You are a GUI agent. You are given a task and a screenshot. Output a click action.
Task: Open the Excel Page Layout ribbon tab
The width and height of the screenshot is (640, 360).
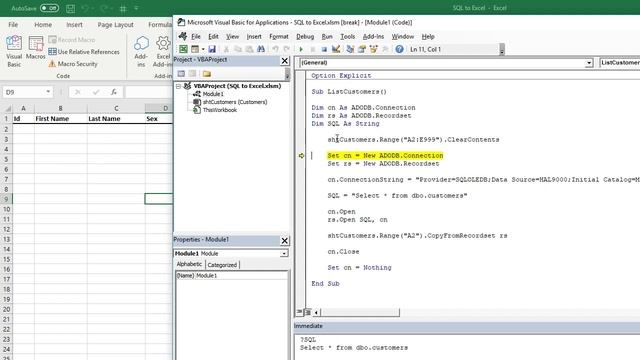coord(115,24)
